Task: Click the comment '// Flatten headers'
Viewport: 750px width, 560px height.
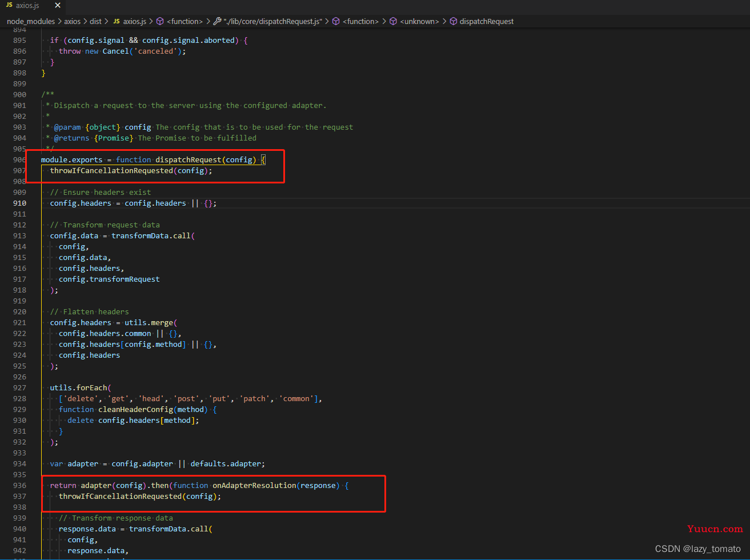Action: [x=90, y=311]
